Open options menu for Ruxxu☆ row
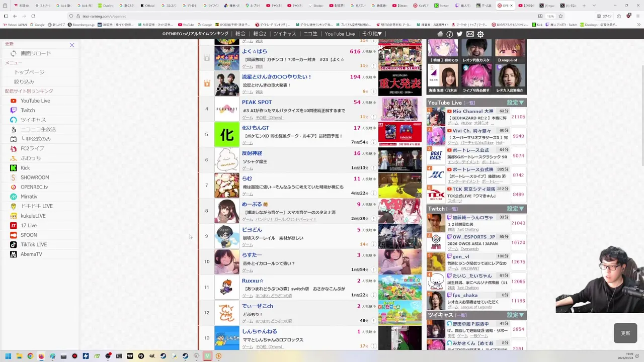Image resolution: width=644 pixels, height=362 pixels. click(x=373, y=295)
